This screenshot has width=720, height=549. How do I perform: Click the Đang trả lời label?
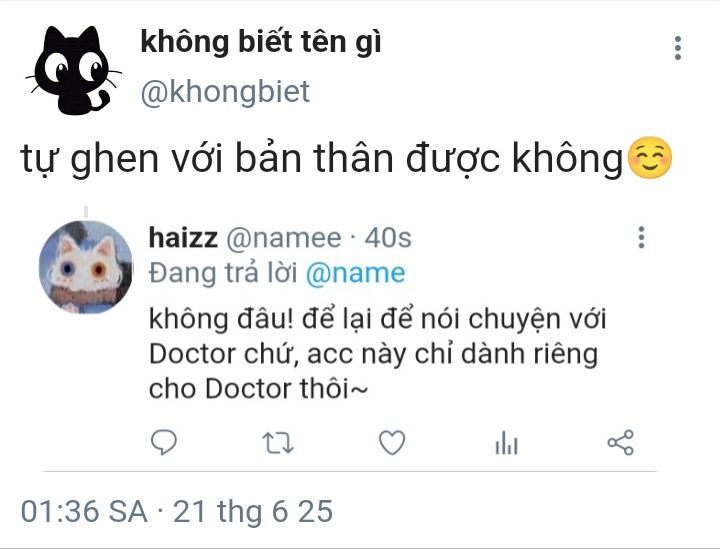click(x=223, y=273)
